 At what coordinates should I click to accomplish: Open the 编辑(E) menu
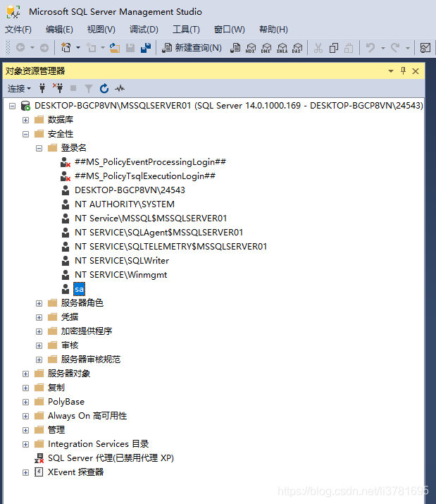tap(59, 30)
